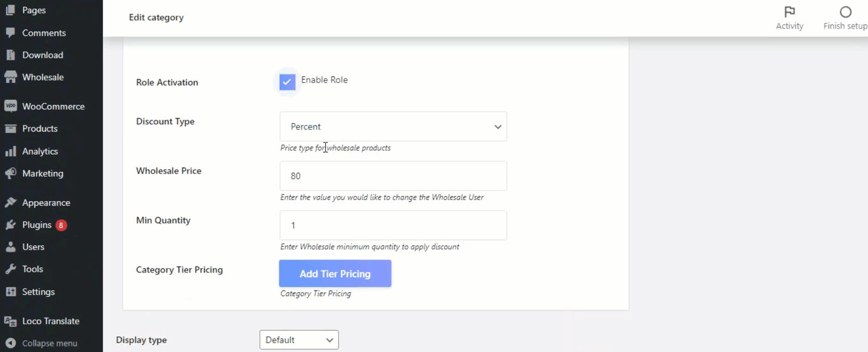The height and width of the screenshot is (352, 868).
Task: Click the Settings sliders icon
Action: tap(10, 292)
